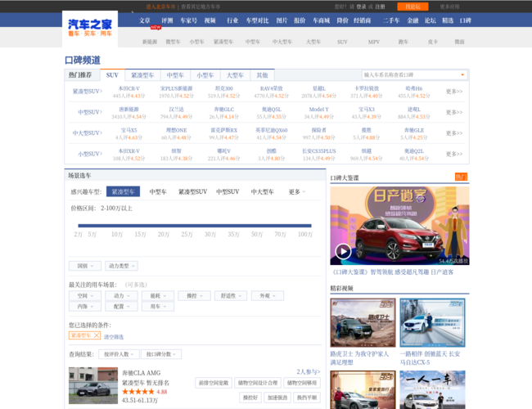Open the 奔驰CLA AMG title link
This screenshot has height=409, width=532.
tap(141, 373)
